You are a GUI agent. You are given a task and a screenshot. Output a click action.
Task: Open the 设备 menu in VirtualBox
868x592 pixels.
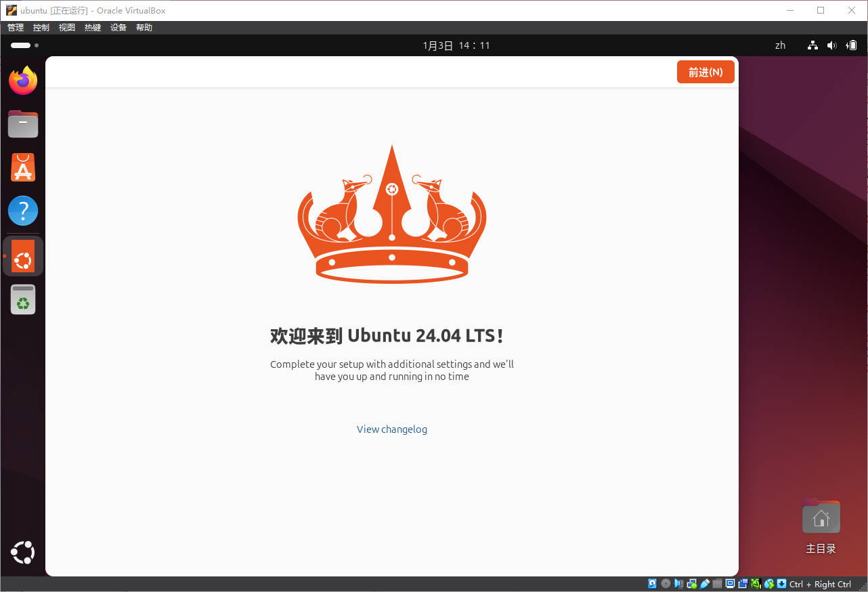pos(118,28)
